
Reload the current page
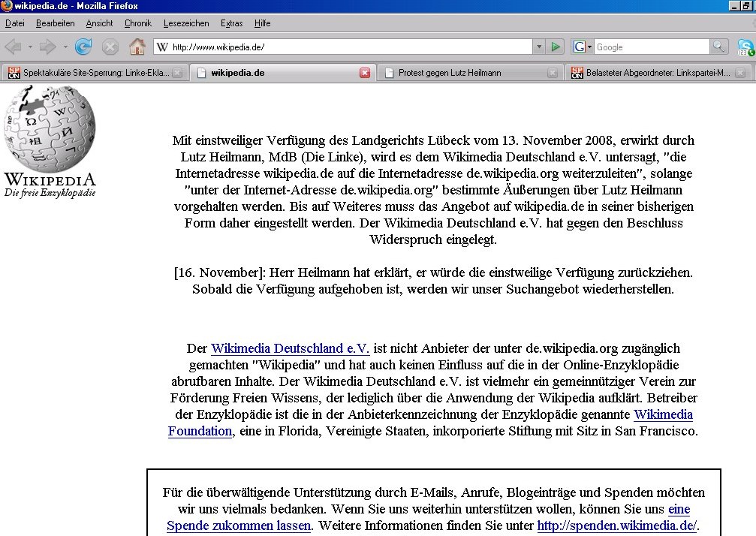coord(83,47)
